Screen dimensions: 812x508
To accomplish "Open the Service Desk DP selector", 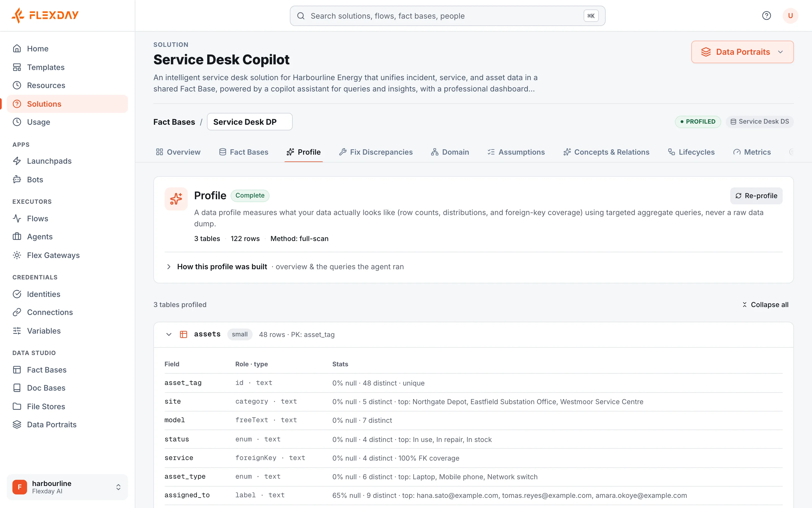I will 249,122.
